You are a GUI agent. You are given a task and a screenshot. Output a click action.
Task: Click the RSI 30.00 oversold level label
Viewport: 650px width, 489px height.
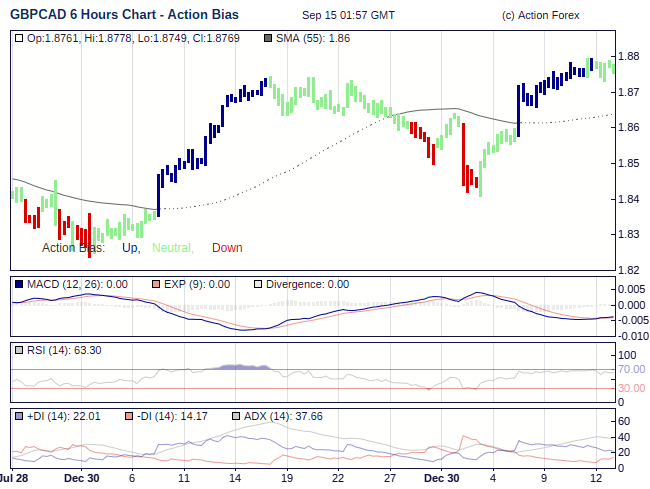click(x=632, y=387)
